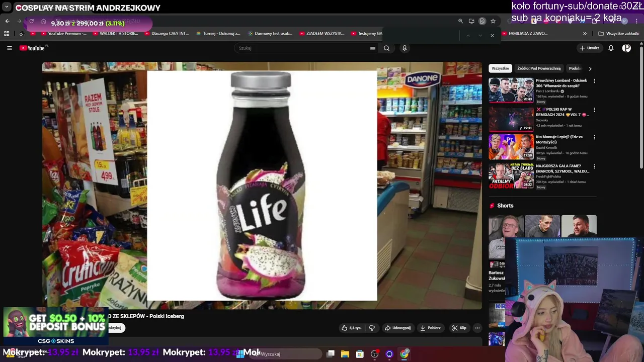
Task: Open Dlaczego CAŁY INT... bookmark
Action: click(167, 34)
